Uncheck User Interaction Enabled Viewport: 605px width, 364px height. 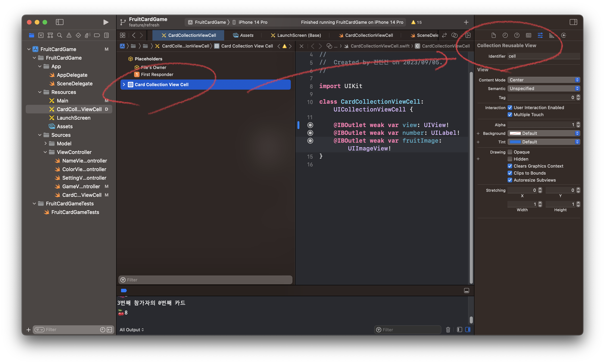pyautogui.click(x=510, y=107)
